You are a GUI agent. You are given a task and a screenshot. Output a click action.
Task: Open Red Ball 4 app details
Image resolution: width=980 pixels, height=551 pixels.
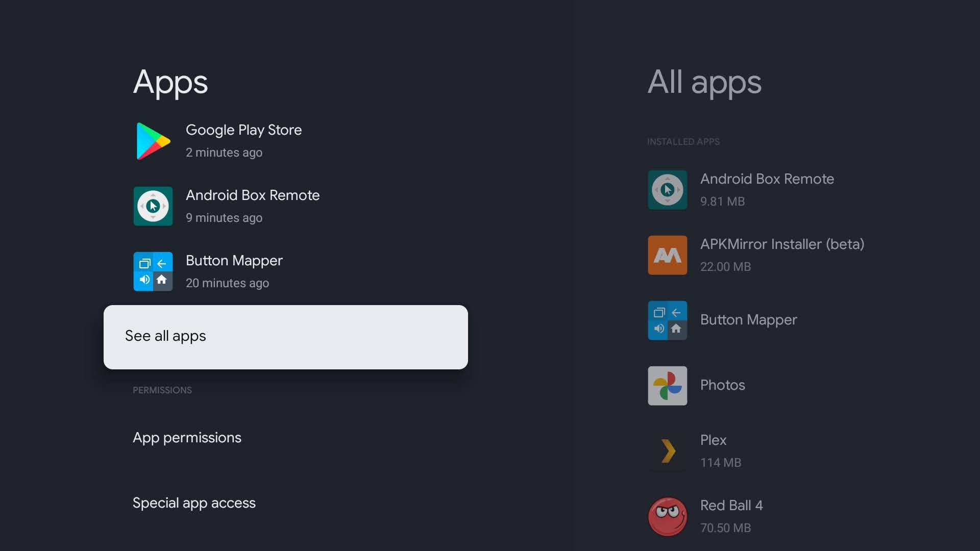[x=731, y=516]
